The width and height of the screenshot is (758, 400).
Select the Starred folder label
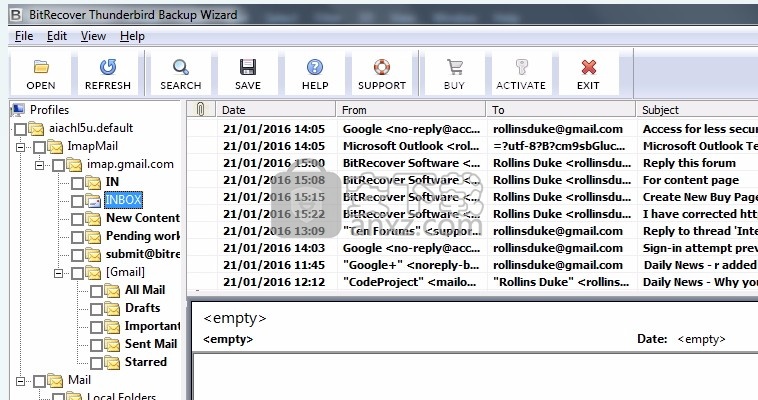point(146,362)
